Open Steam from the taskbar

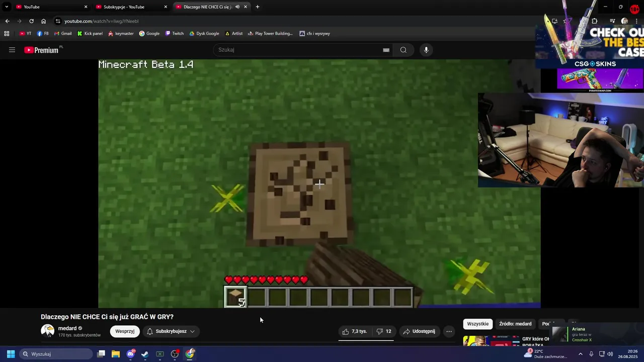[x=145, y=354]
